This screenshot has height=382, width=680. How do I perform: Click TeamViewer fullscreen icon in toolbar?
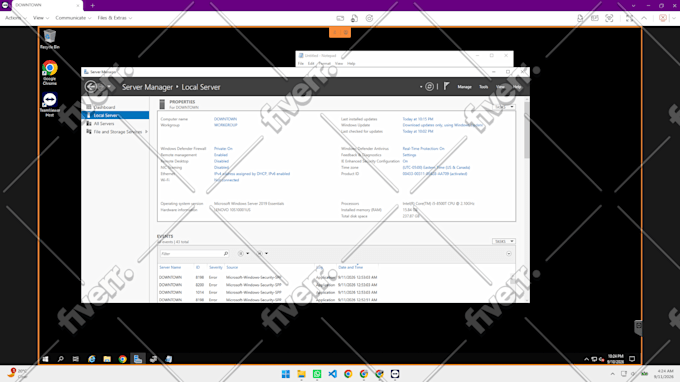[x=629, y=18]
